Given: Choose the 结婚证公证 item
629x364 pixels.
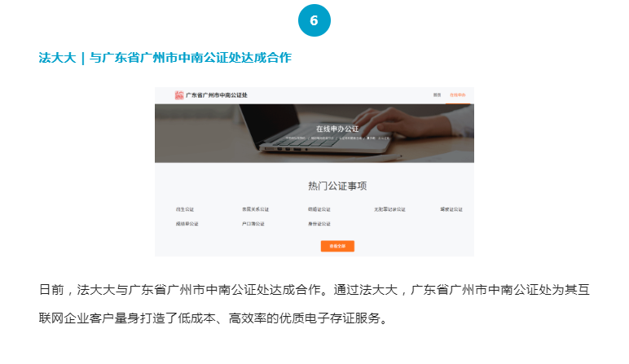Looking at the screenshot, I should tap(319, 209).
